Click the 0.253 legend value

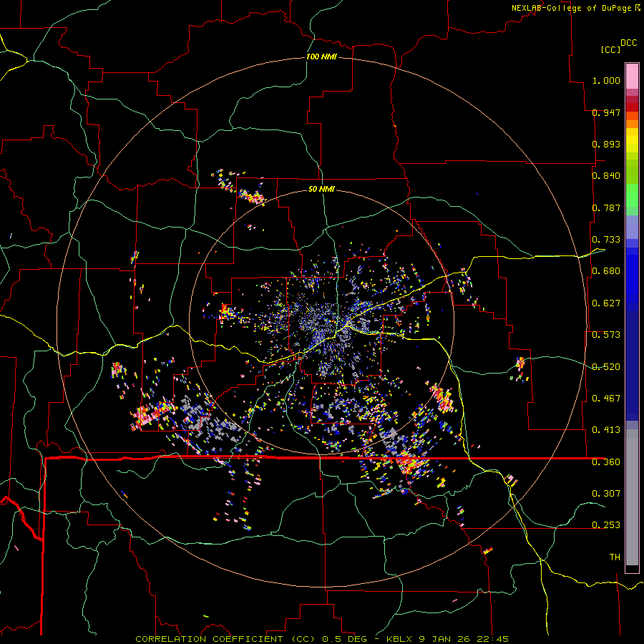(606, 525)
